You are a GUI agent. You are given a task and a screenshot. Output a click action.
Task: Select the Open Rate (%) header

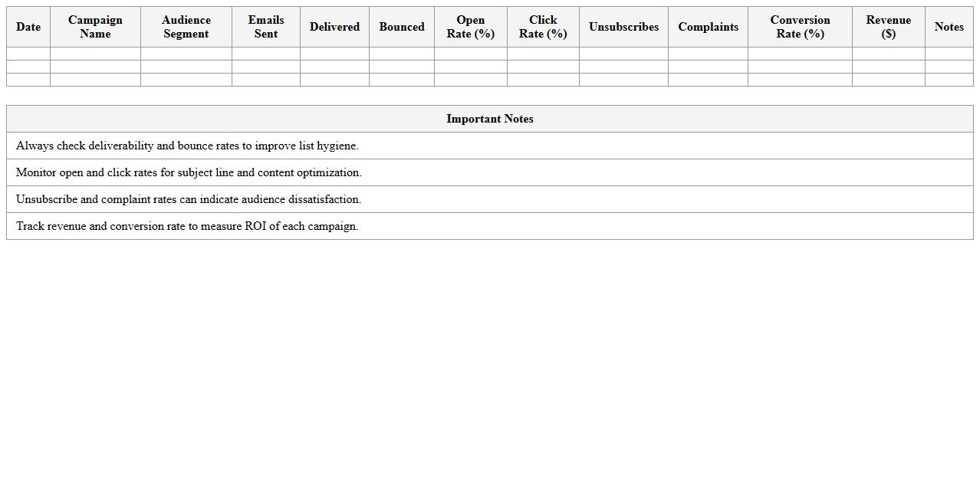click(470, 27)
